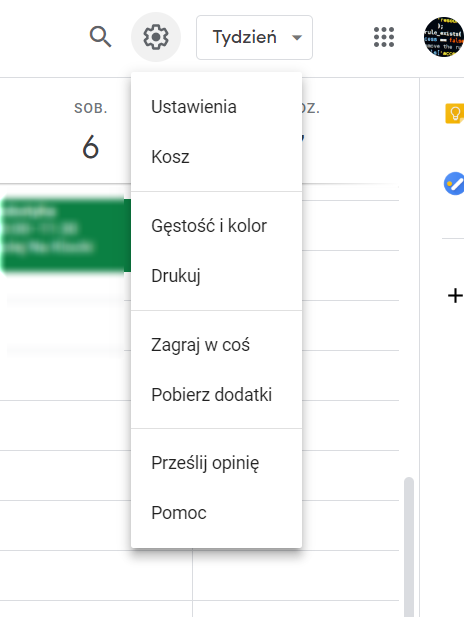Open Google Keep from side panel
464x617 pixels.
pos(454,114)
